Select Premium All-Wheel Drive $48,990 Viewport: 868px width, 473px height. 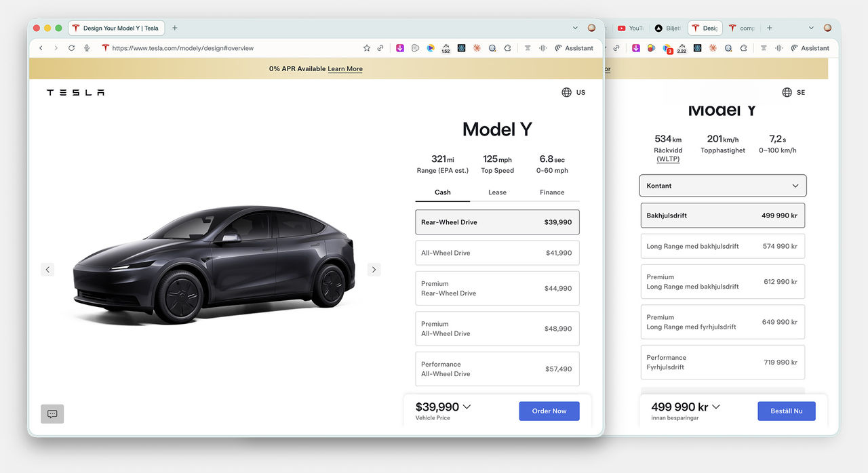pyautogui.click(x=497, y=329)
